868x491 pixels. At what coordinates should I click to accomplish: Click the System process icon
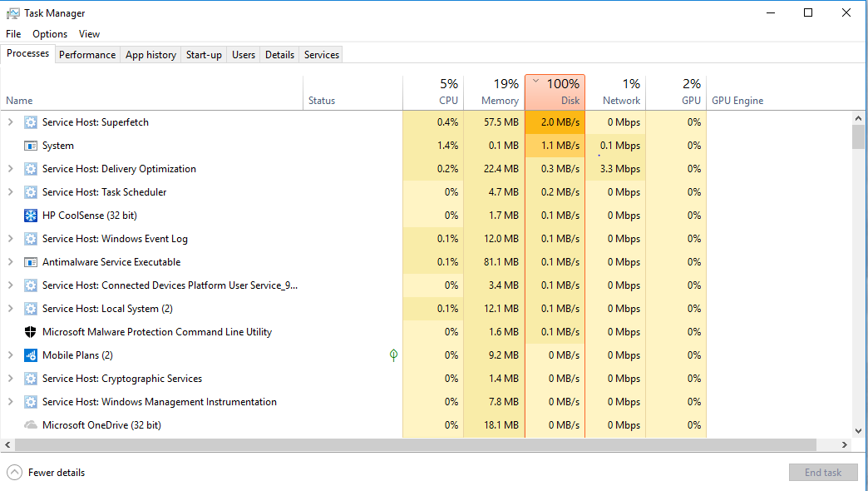click(x=31, y=146)
